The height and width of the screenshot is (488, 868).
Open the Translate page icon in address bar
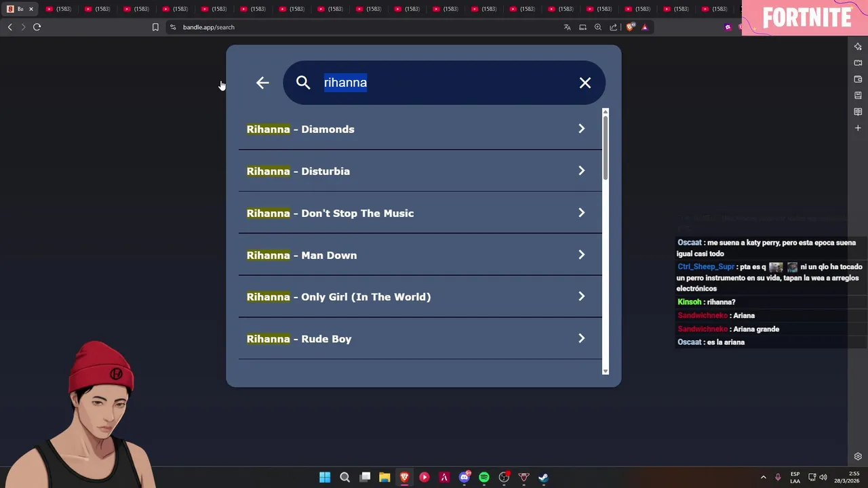coord(567,27)
